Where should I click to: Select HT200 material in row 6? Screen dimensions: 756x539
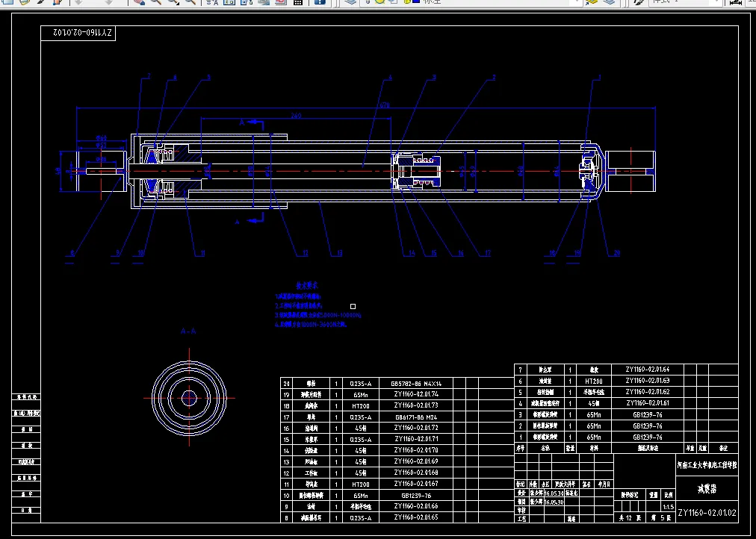593,381
